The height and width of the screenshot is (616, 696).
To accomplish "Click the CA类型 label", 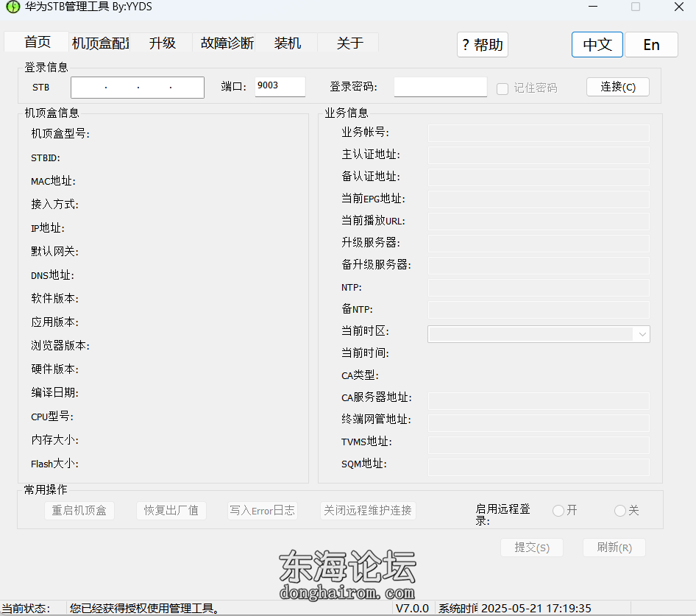I will tap(360, 376).
